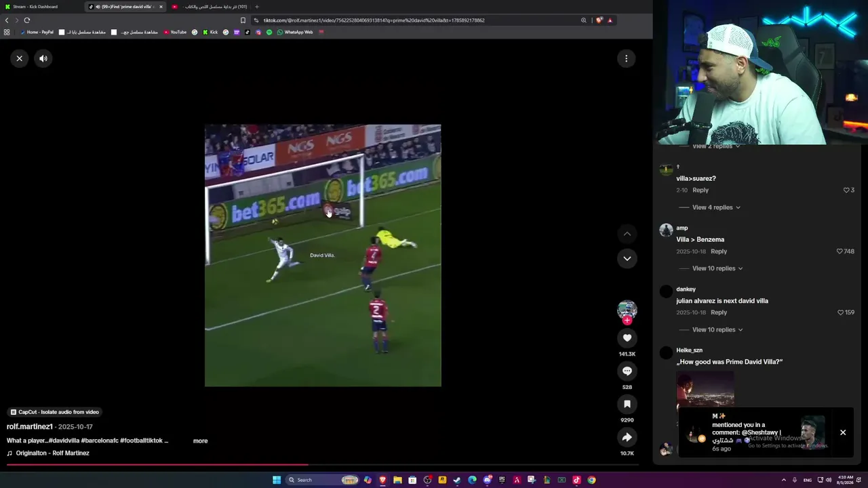868x488 pixels.
Task: Reload the TikTok page
Action: point(27,20)
